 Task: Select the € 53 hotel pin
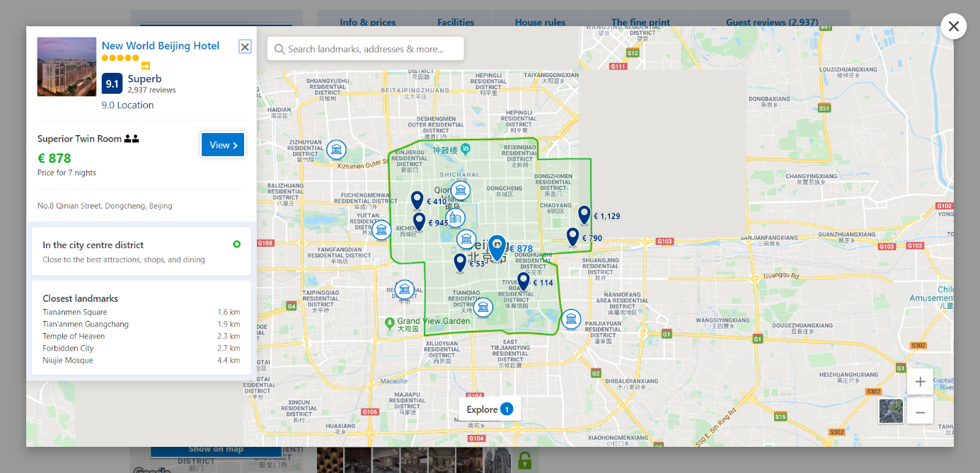point(460,262)
